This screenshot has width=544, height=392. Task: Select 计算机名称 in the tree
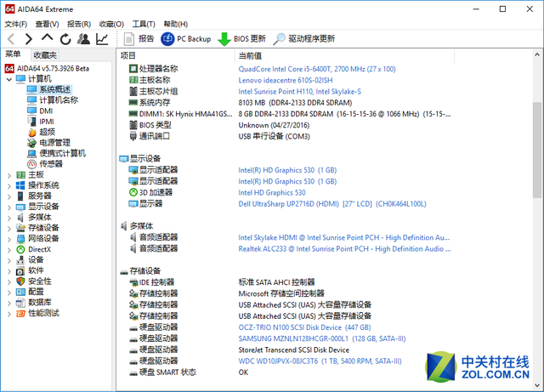click(59, 100)
